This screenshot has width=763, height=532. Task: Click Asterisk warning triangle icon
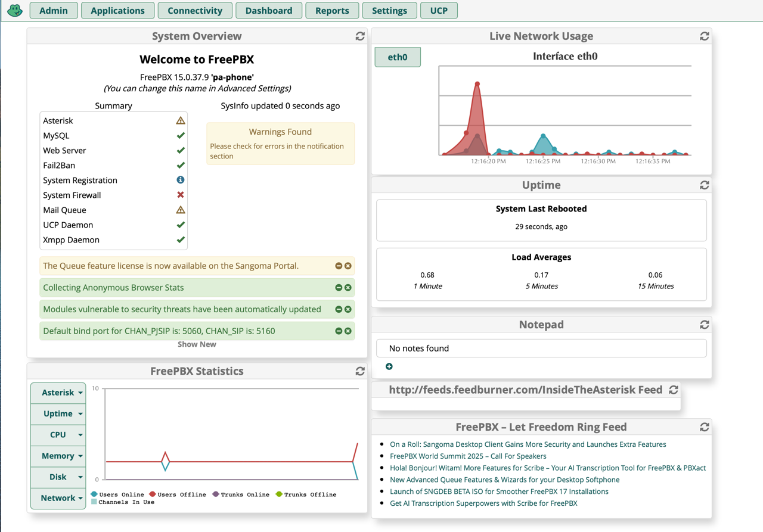tap(181, 120)
